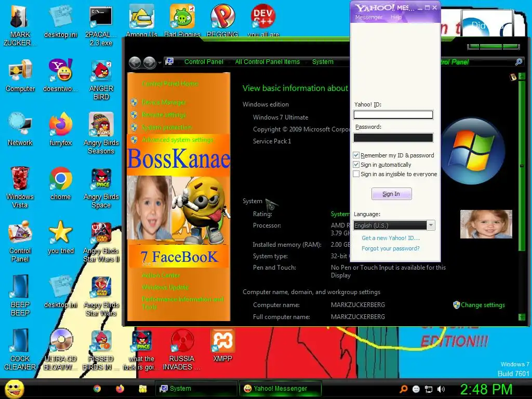Open the Messenger menu in Yahoo window
The height and width of the screenshot is (399, 532).
pyautogui.click(x=368, y=17)
